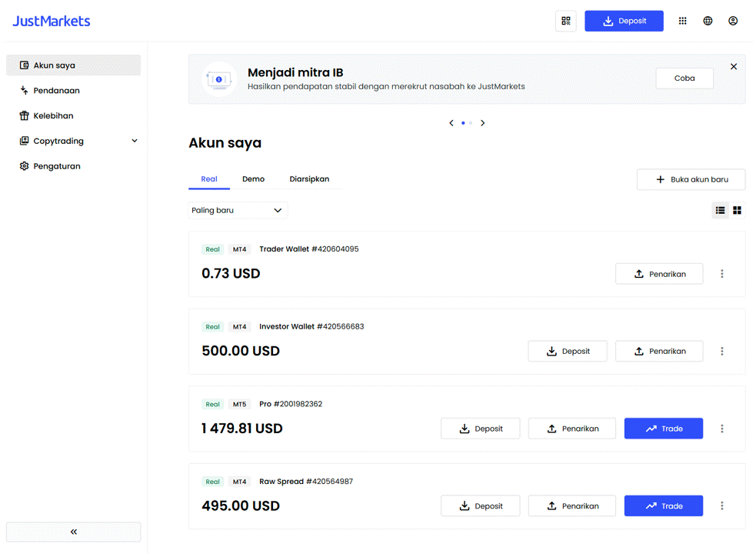
Task: Open the apps grid menu icon
Action: [682, 21]
